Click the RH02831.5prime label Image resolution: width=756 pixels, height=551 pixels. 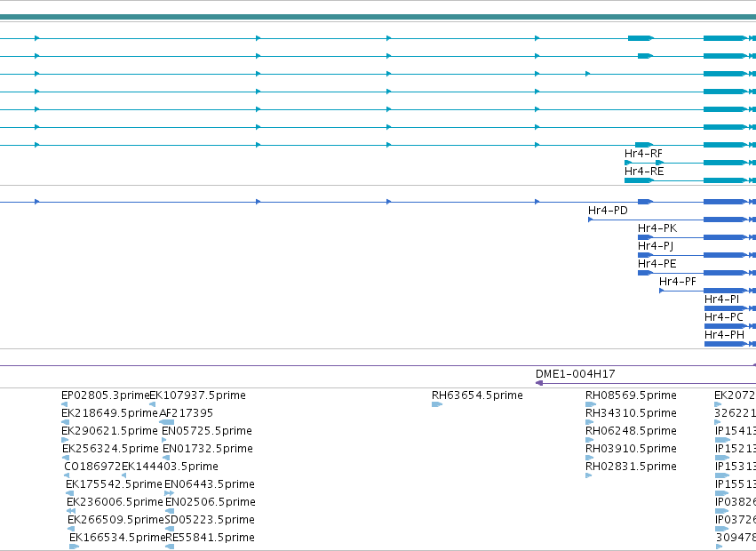(x=631, y=467)
